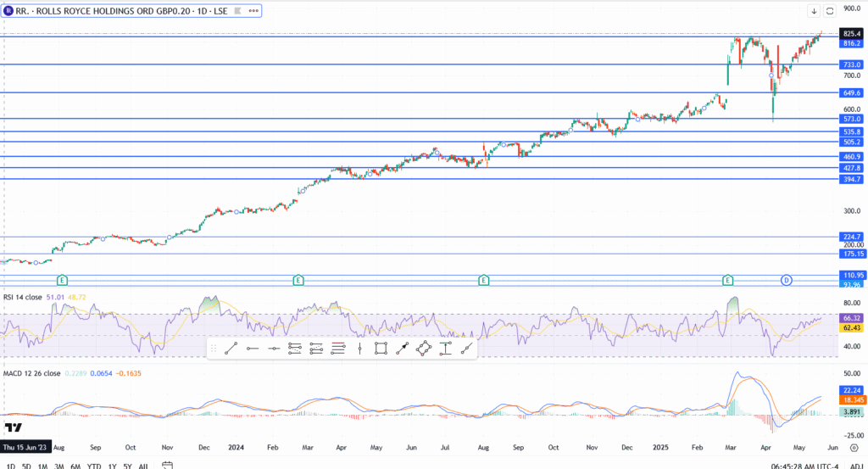Click the RSI 14 close indicator label
868x469 pixels.
click(x=24, y=297)
